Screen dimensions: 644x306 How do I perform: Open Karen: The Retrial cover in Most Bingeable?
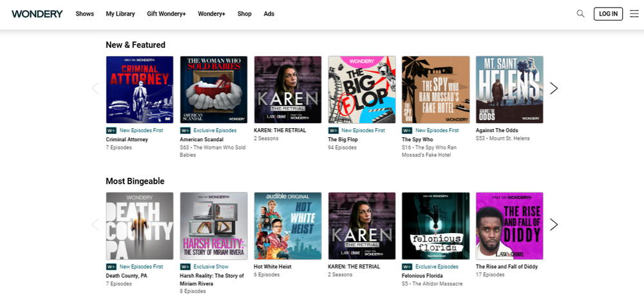362,226
